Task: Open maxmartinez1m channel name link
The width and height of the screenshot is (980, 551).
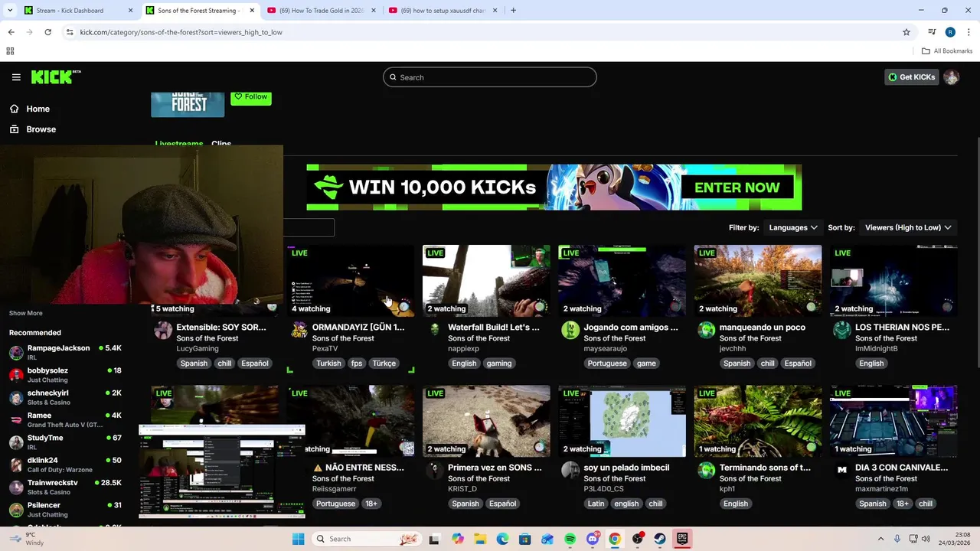Action: (881, 489)
